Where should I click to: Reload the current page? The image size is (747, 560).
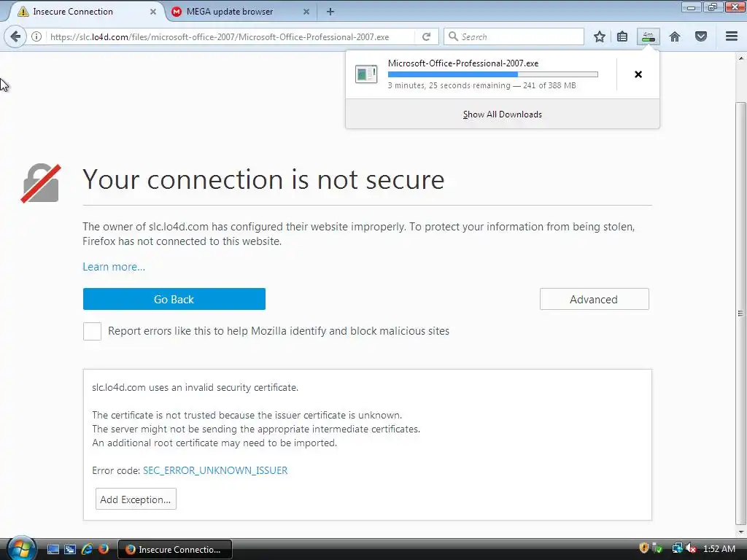(426, 36)
